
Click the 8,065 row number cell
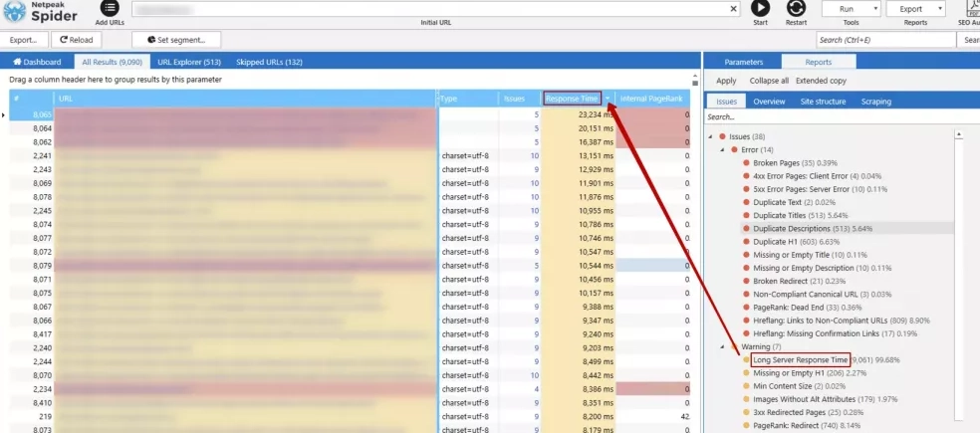(x=30, y=114)
